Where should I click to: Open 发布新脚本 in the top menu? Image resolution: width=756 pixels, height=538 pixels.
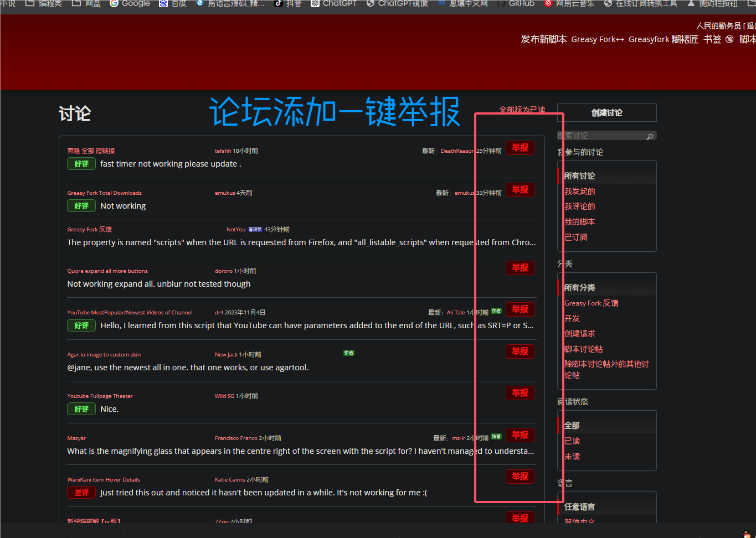point(544,39)
